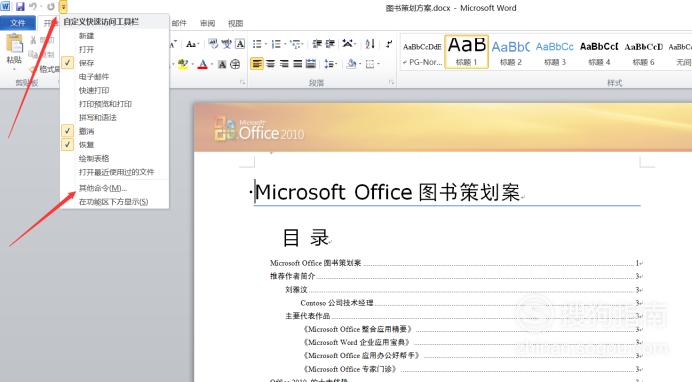Toggle 新建 in the customize menu

click(x=114, y=36)
